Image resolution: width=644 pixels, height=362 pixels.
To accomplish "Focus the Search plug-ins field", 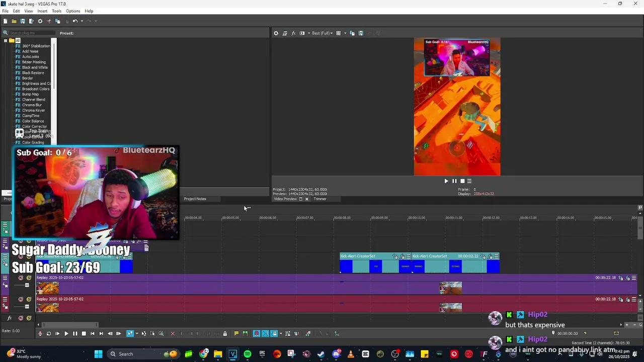I will click(31, 33).
